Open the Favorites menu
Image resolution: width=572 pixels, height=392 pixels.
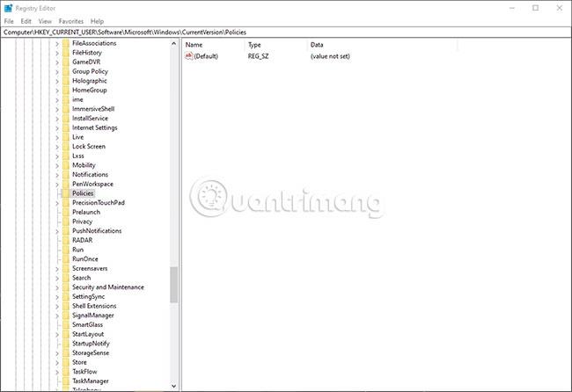71,21
